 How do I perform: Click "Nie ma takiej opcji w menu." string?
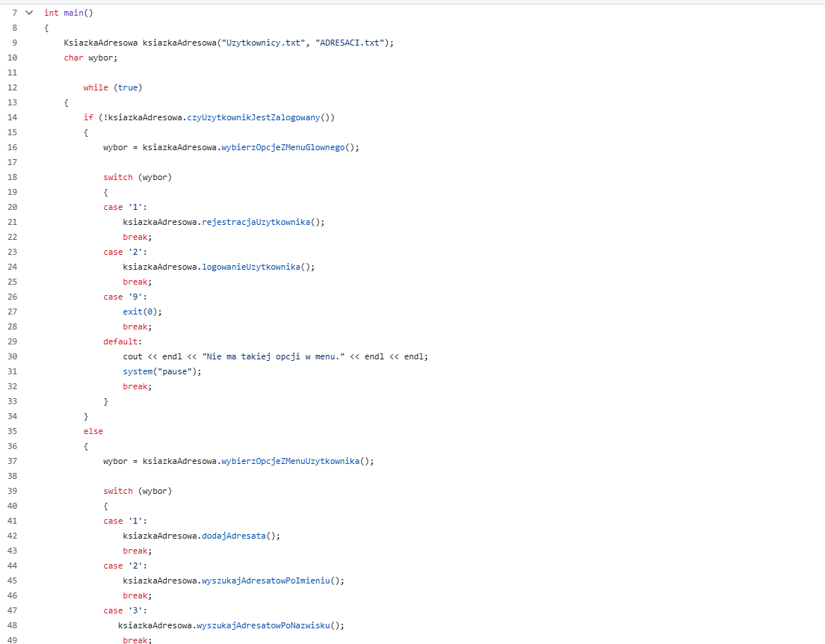pyautogui.click(x=273, y=356)
